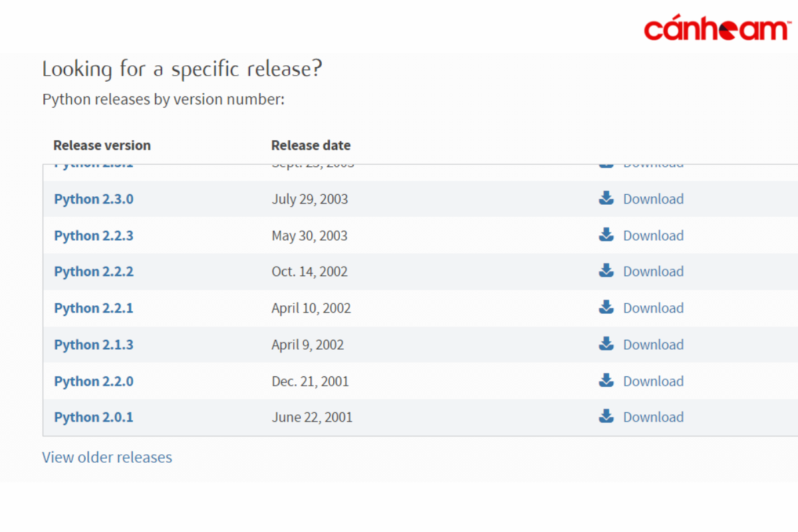
Task: Open the Python 2.2.3 release link
Action: click(x=94, y=235)
